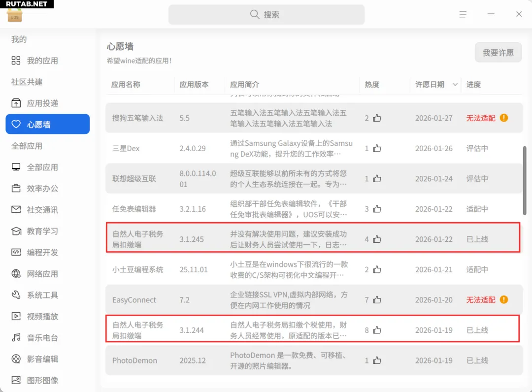The image size is (532, 392).
Task: Click thumbs-up on the 三星Dex row
Action: coord(377,148)
